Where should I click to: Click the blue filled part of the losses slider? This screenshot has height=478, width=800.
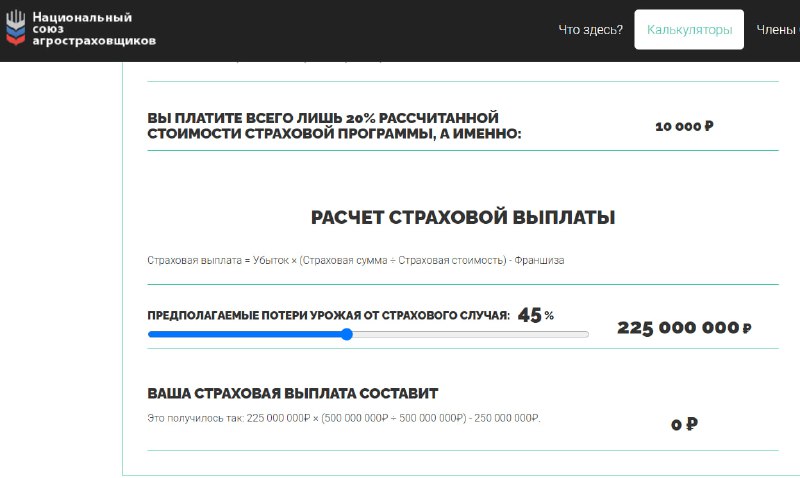(x=244, y=335)
